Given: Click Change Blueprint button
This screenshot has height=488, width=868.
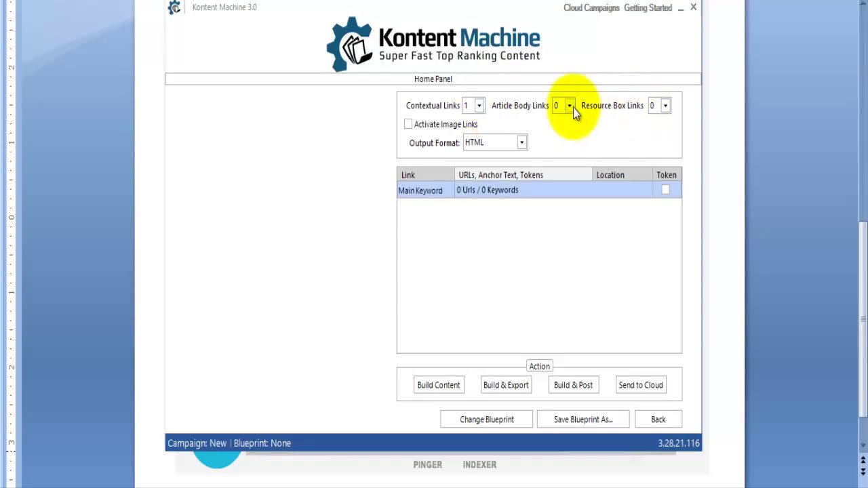Looking at the screenshot, I should tap(487, 420).
